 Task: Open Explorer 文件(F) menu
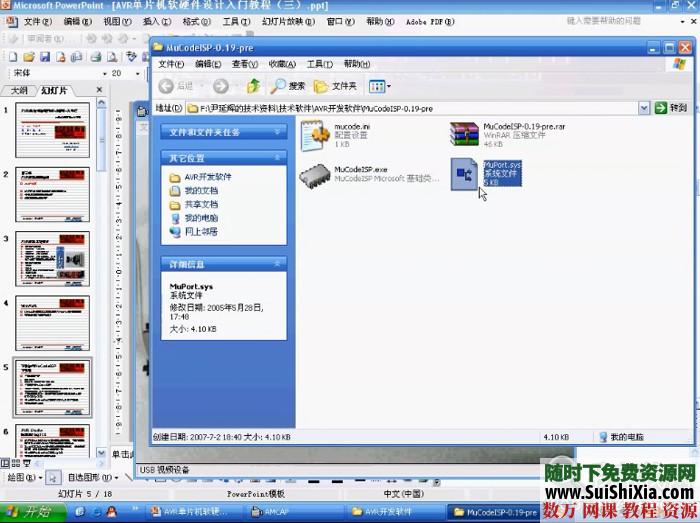tap(171, 64)
